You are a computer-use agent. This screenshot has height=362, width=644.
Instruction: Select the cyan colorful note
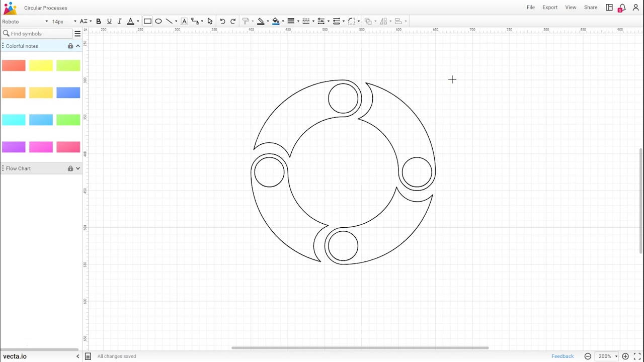coord(14,120)
